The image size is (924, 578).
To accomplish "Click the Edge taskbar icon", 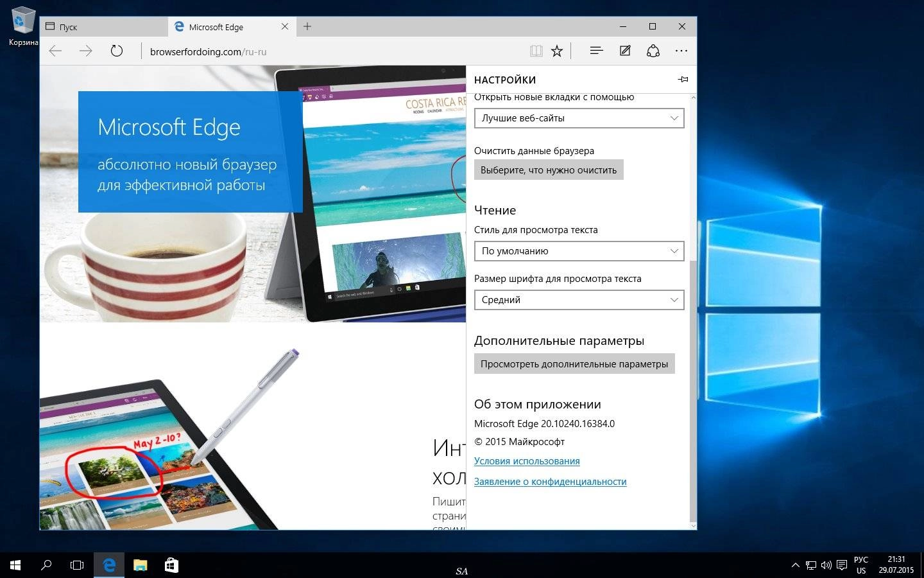I will coord(109,565).
